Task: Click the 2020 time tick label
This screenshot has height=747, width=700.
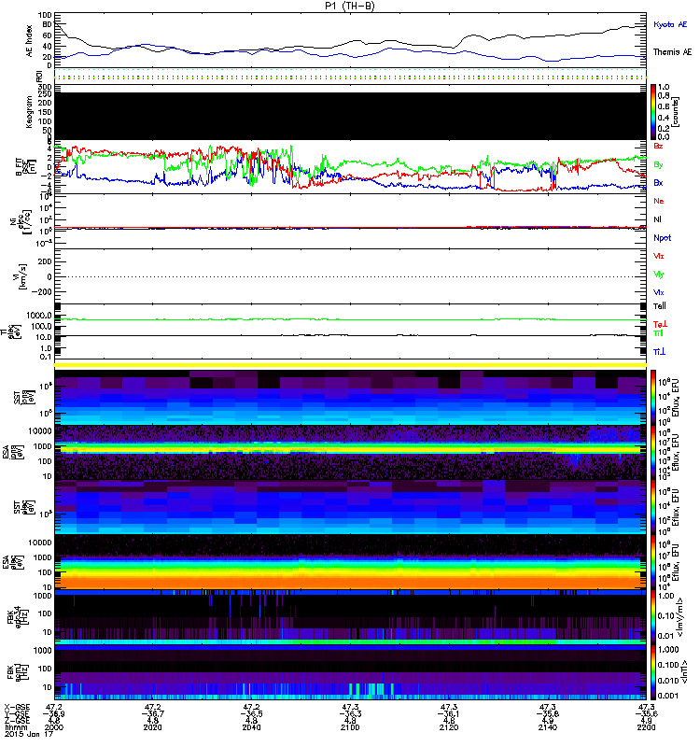Action: click(152, 727)
